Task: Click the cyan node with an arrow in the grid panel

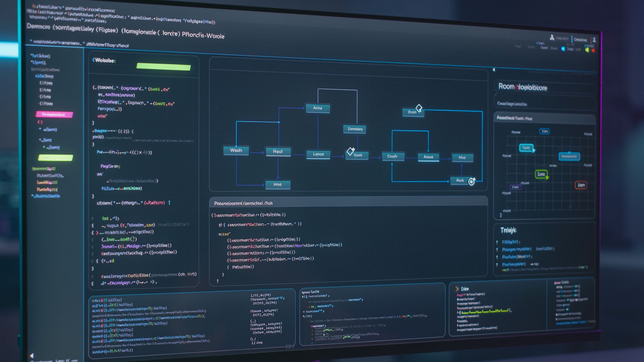Action: click(527, 148)
